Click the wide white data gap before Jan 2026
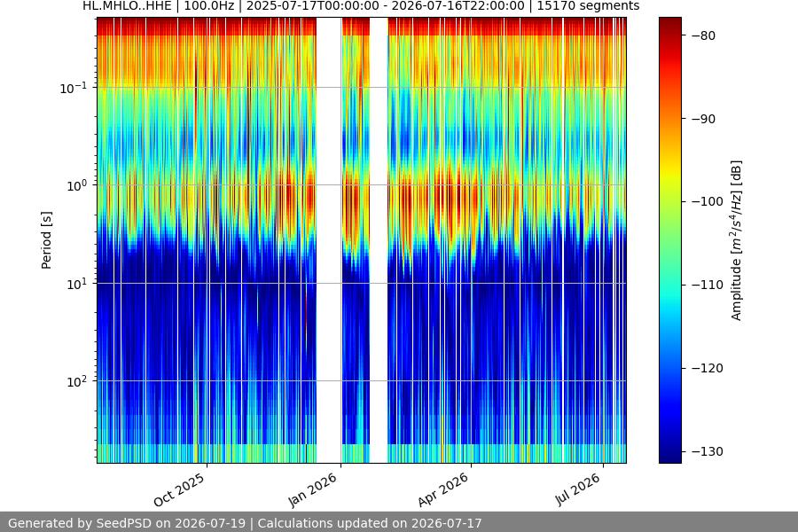The height and width of the screenshot is (532, 798). click(x=329, y=240)
